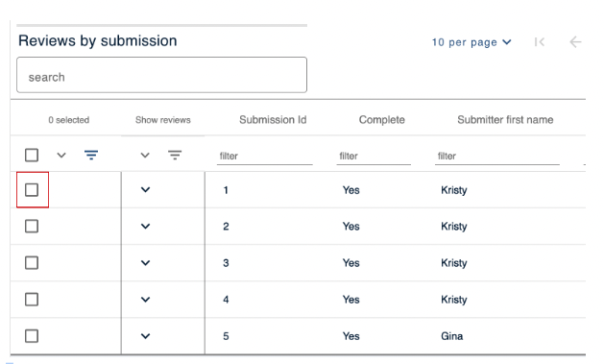The image size is (604, 364).
Task: Click the gray filter icon under Show reviews
Action: coord(175,156)
